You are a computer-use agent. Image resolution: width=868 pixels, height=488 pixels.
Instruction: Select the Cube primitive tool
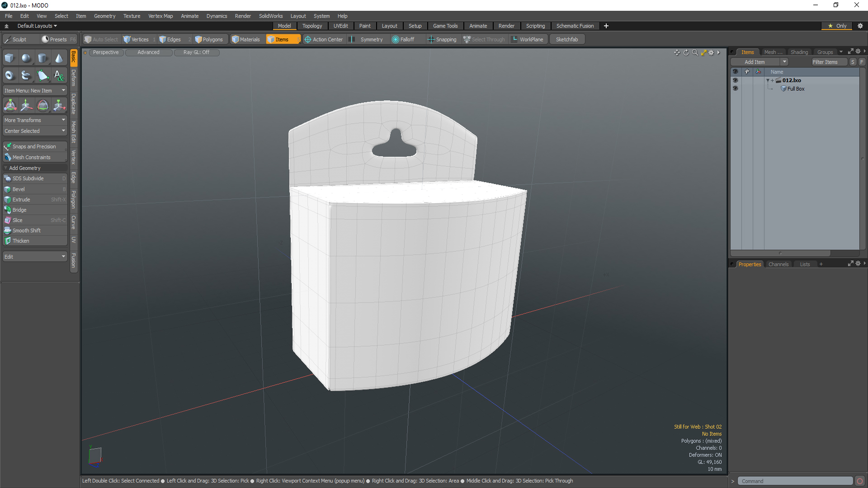click(x=9, y=58)
